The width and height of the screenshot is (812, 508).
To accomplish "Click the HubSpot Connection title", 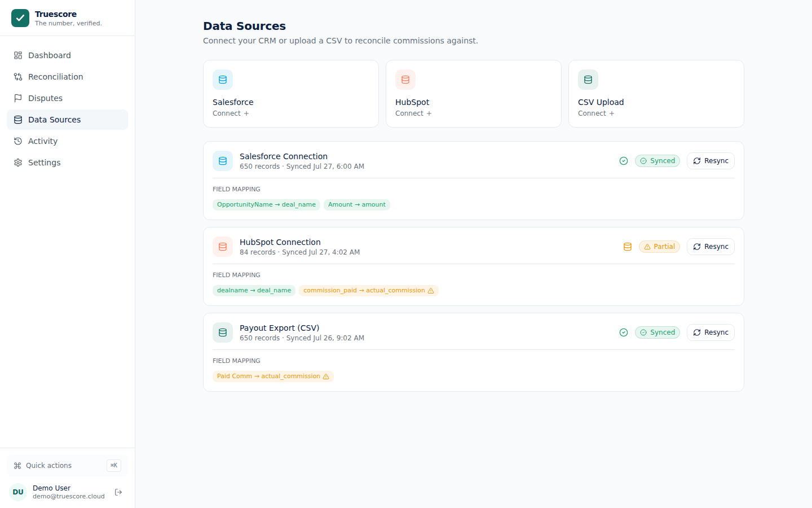I will coord(280,242).
